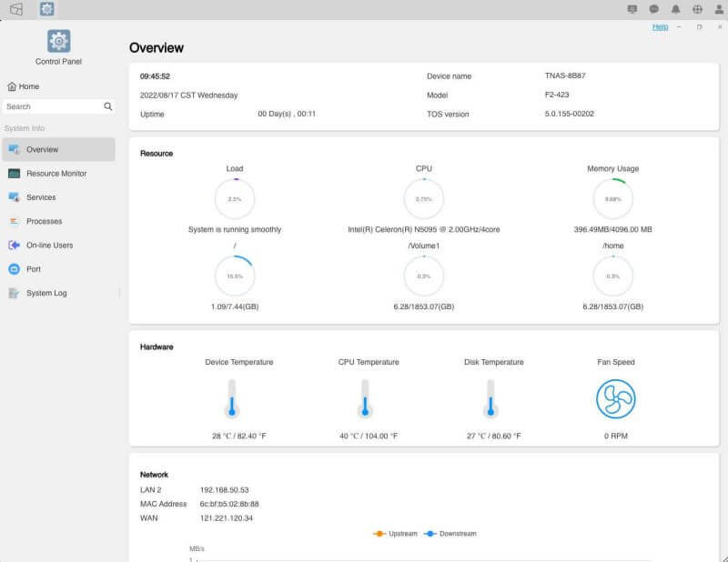This screenshot has height=562, width=728.
Task: Open the remote support monitor icon
Action: 632,9
